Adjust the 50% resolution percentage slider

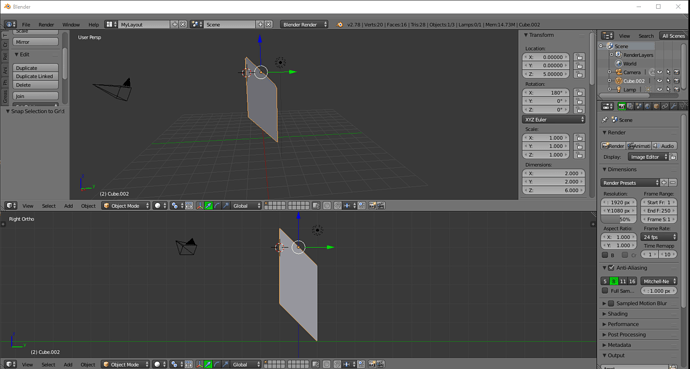tap(619, 219)
